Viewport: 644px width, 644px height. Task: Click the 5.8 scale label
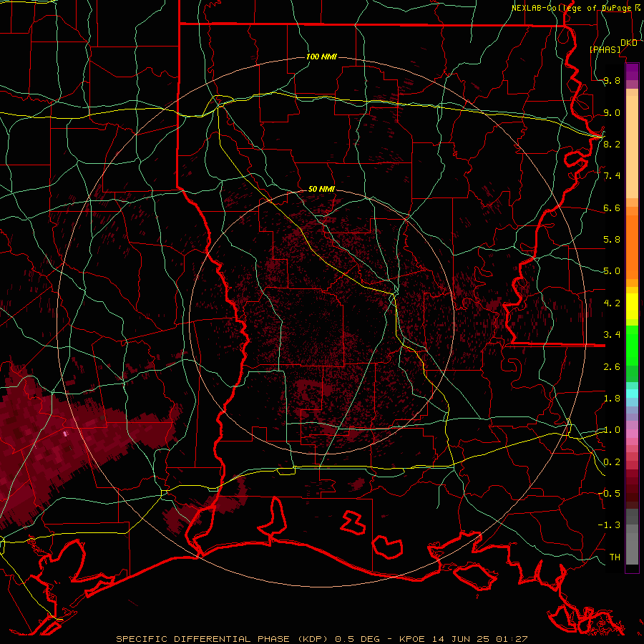click(x=612, y=240)
